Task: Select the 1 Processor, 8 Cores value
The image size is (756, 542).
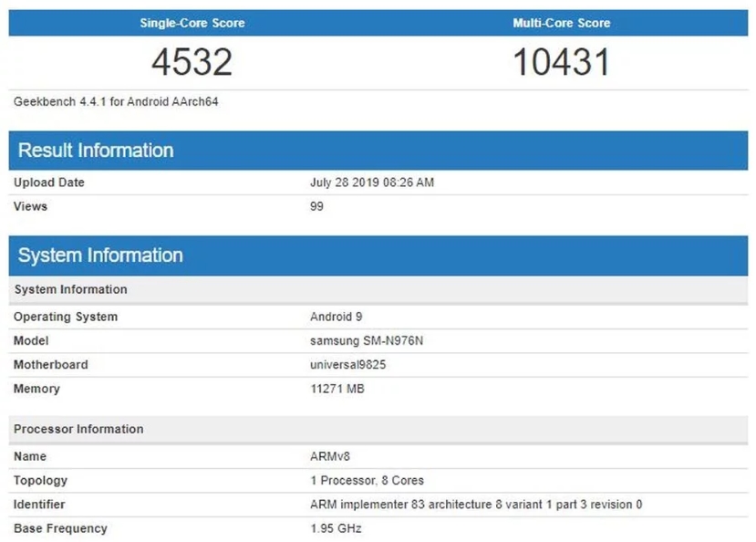Action: point(367,480)
